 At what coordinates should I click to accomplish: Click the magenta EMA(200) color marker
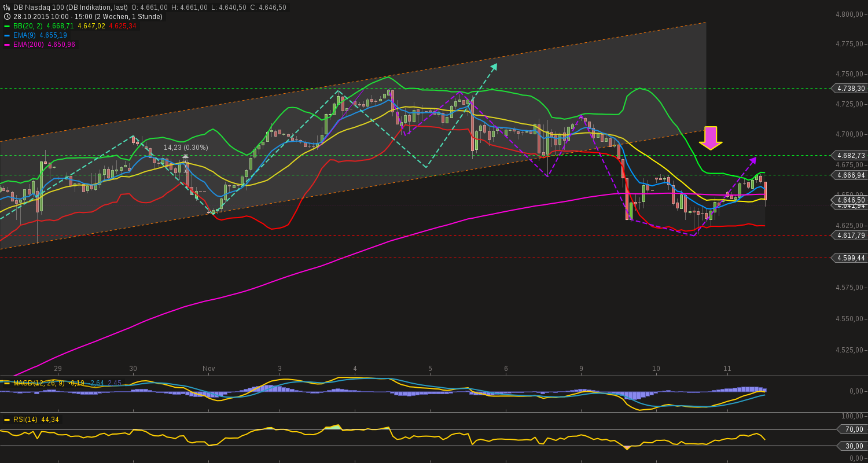7,45
